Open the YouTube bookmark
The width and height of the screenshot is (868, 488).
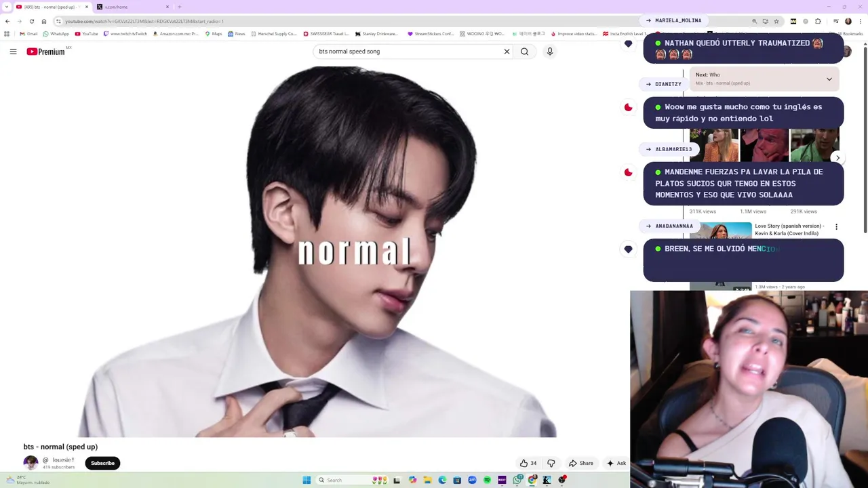coord(87,34)
